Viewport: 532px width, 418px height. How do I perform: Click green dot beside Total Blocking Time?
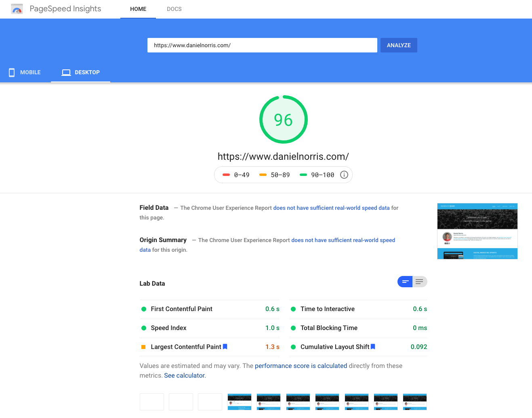click(x=293, y=328)
